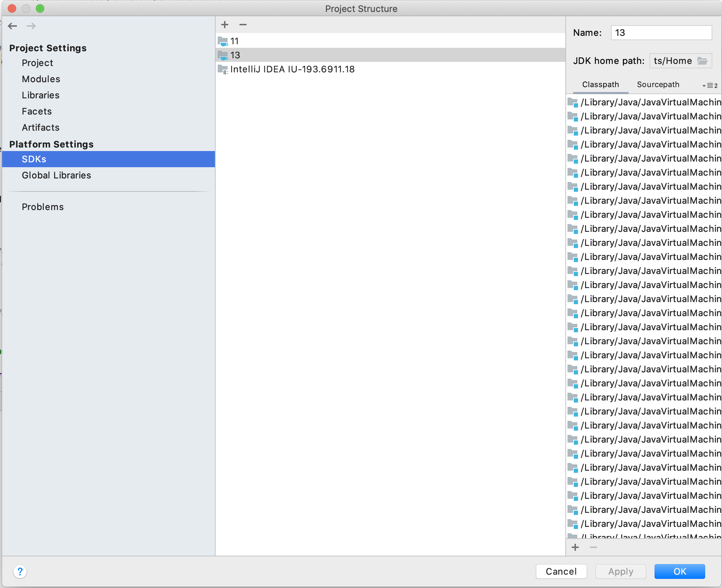
Task: Click the forward navigation arrow
Action: [x=31, y=26]
